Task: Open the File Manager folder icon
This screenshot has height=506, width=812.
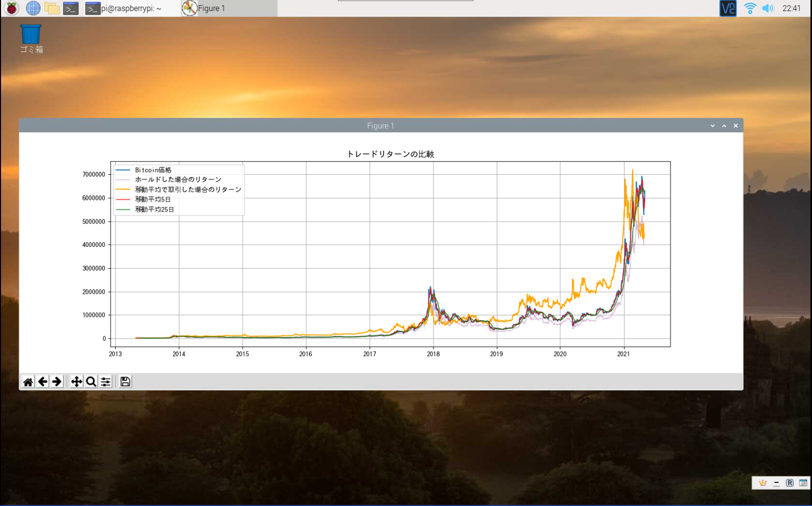Action: click(x=52, y=8)
